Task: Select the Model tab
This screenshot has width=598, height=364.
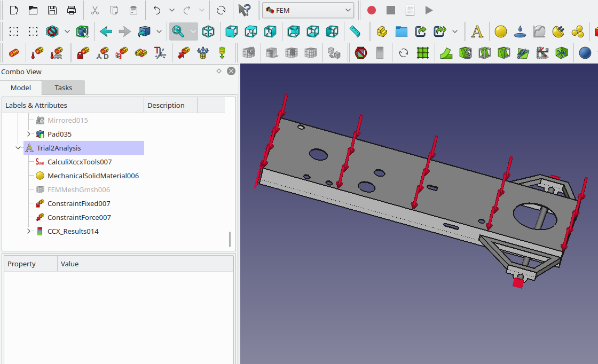Action: [21, 88]
